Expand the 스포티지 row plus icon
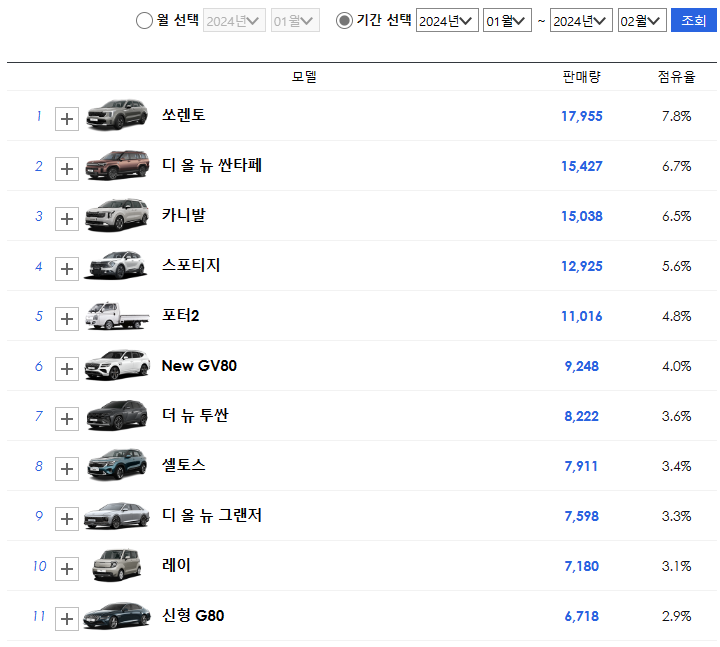The width and height of the screenshot is (720, 647). tap(67, 269)
